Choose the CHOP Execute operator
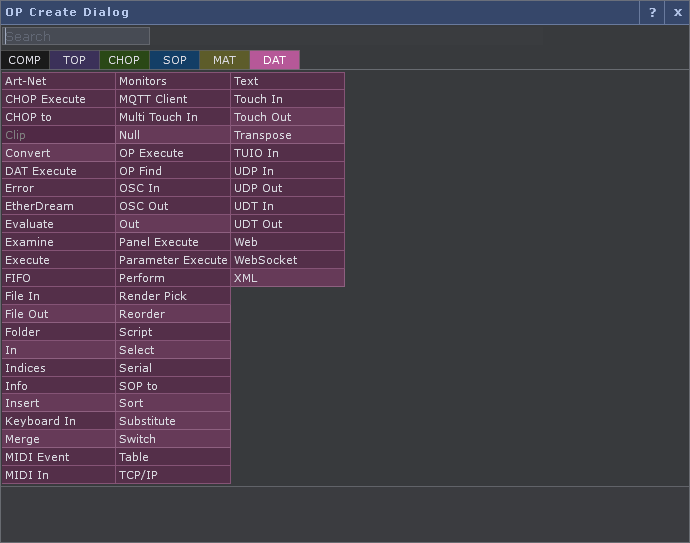 (58, 99)
